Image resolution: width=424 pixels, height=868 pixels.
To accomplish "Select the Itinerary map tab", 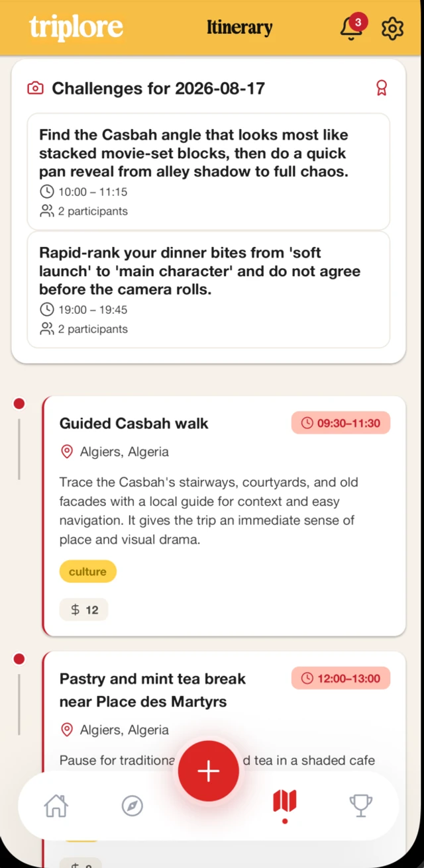I will pyautogui.click(x=285, y=802).
